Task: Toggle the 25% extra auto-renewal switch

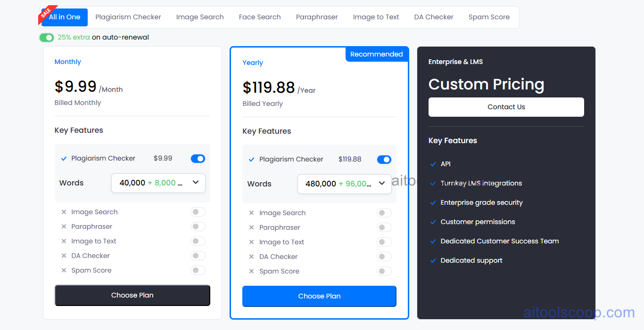Action: pos(47,38)
